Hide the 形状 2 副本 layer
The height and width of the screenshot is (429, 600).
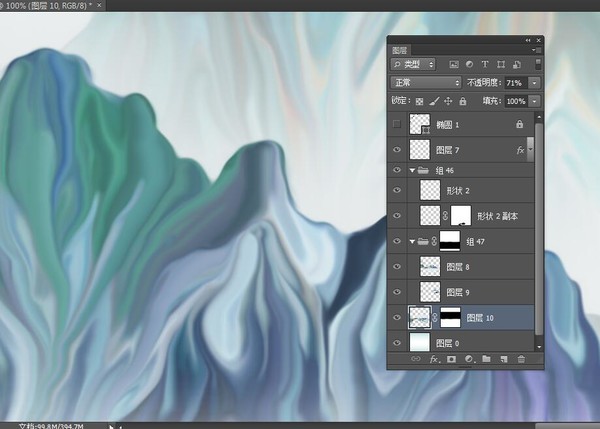(397, 215)
